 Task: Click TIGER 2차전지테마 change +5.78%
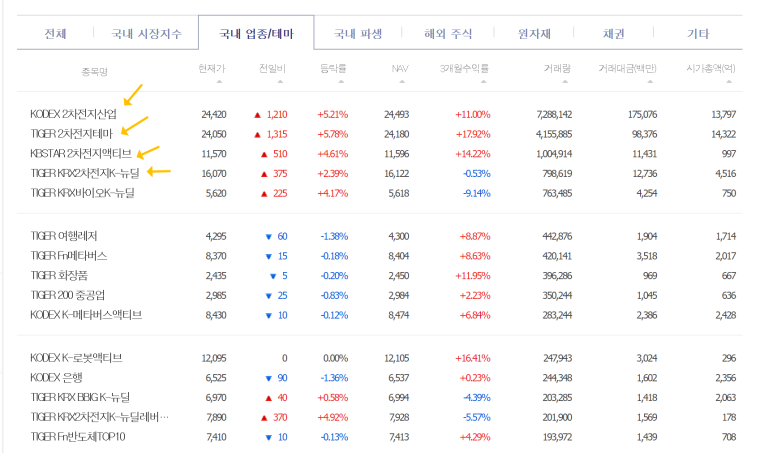[332, 134]
